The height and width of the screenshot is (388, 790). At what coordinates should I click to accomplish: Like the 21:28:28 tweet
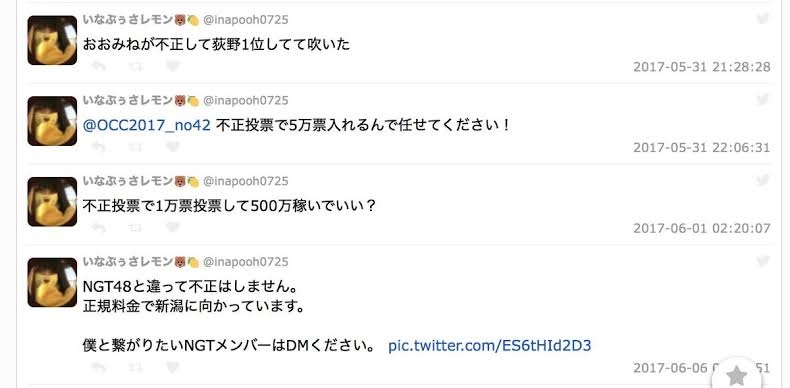tap(173, 67)
